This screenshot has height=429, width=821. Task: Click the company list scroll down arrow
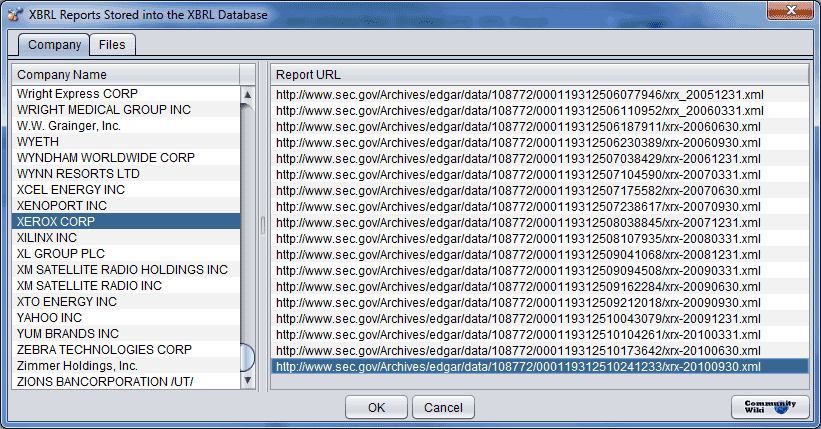pos(248,380)
